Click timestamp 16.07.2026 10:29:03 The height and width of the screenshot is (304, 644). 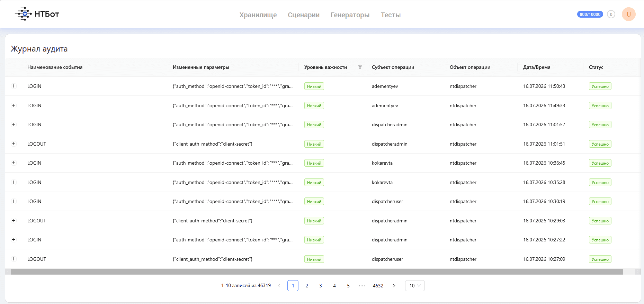tap(544, 221)
